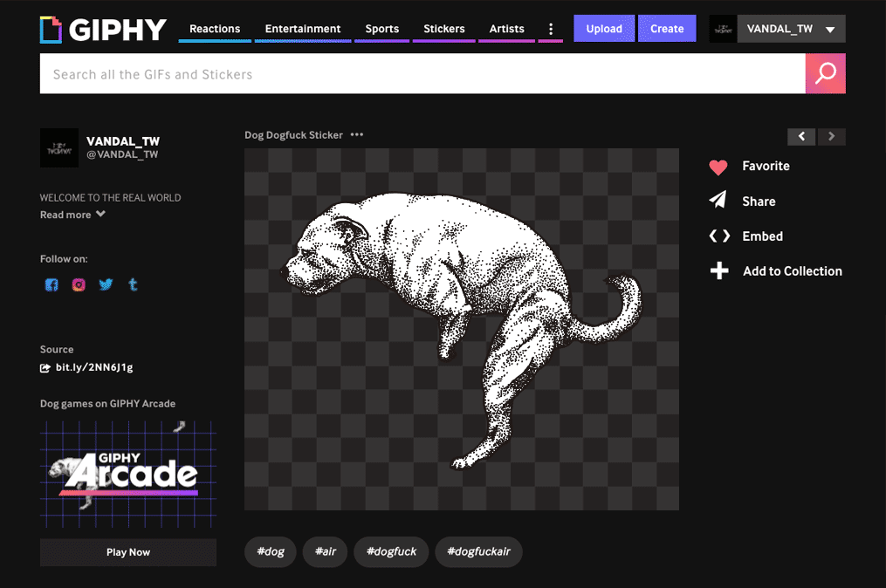Favorite this sticker with the heart icon

(x=718, y=167)
